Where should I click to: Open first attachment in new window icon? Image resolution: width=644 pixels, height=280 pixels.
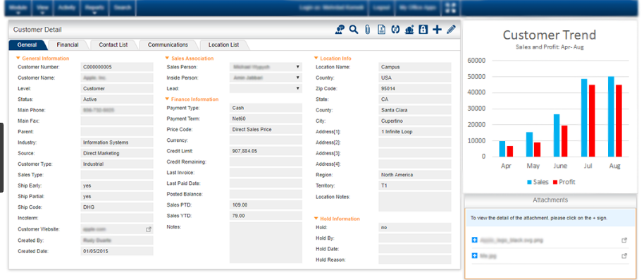[x=624, y=240]
